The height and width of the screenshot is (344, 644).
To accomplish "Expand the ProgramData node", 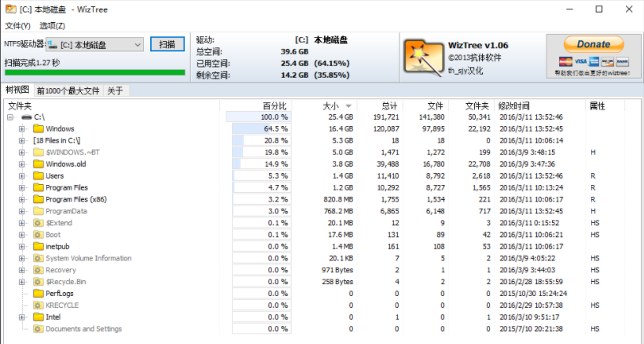I will 22,211.
